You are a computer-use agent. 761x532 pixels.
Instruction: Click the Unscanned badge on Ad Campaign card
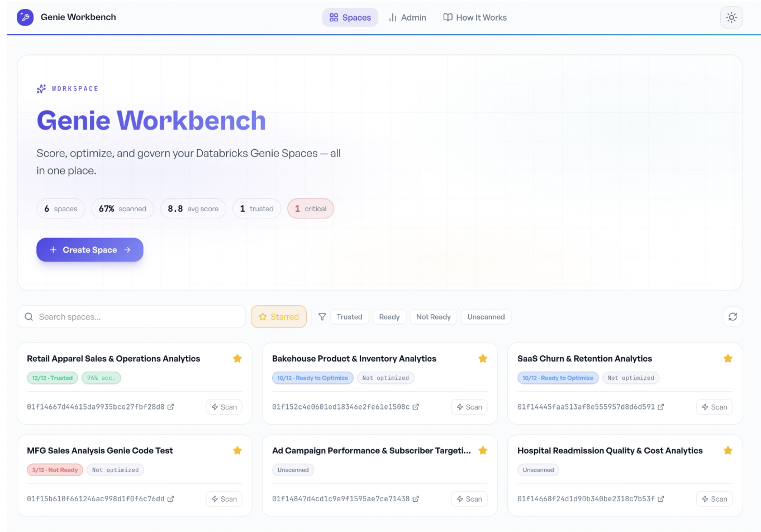click(293, 470)
